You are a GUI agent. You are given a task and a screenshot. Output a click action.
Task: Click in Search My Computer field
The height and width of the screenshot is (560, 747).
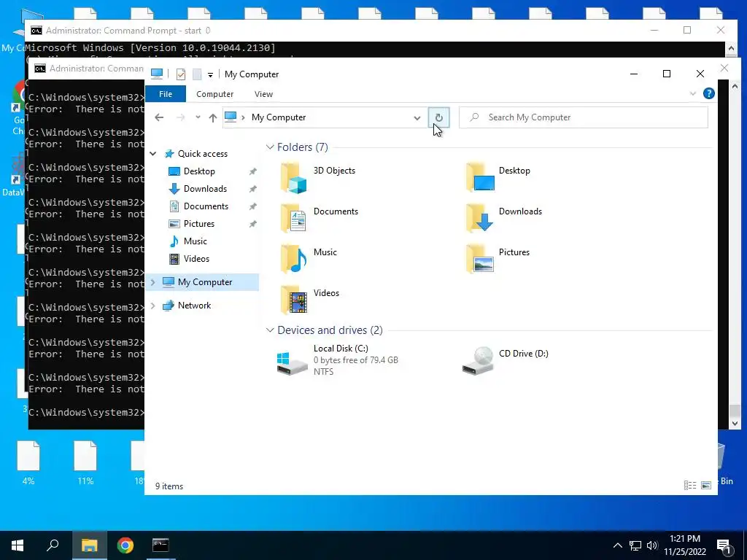click(583, 117)
